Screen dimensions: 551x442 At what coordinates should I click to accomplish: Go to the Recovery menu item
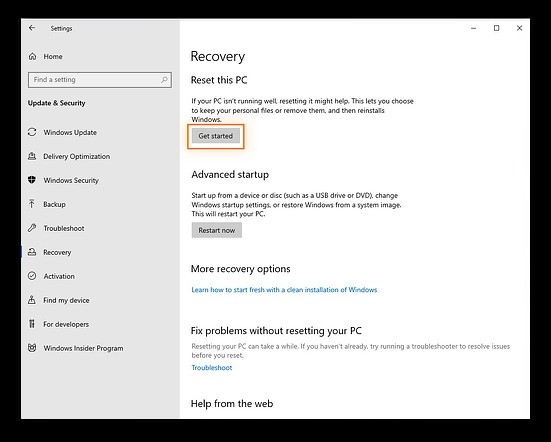coord(57,252)
